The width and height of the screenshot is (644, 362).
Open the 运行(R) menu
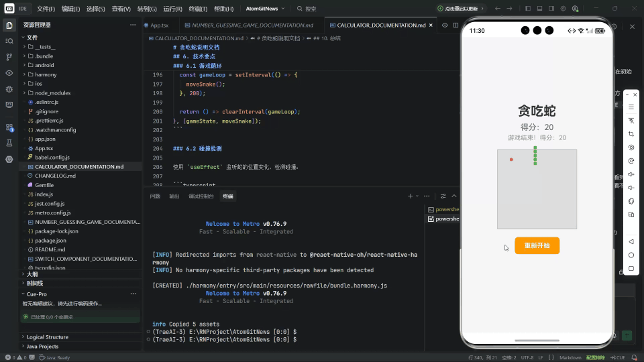172,9
